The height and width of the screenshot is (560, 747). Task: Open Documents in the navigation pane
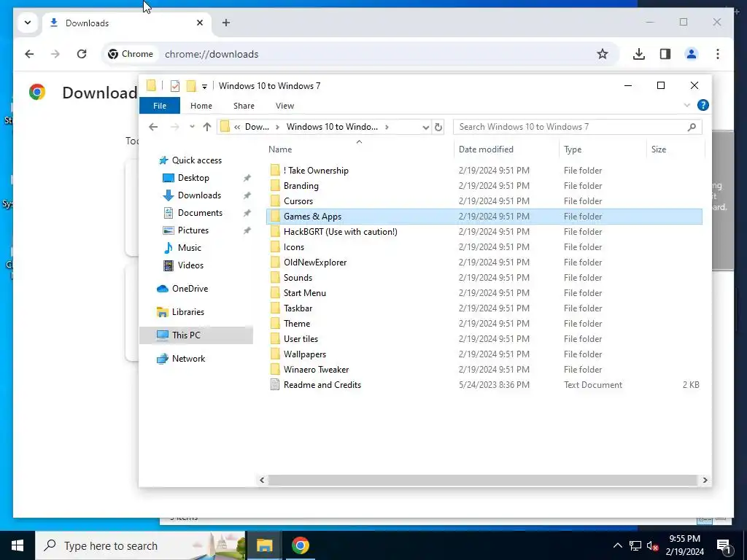200,213
